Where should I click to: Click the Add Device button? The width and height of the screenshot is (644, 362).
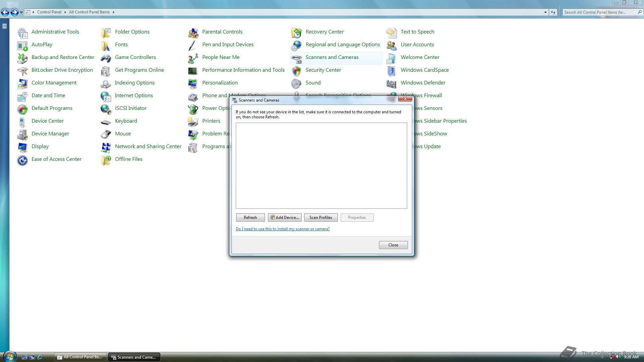(x=284, y=218)
